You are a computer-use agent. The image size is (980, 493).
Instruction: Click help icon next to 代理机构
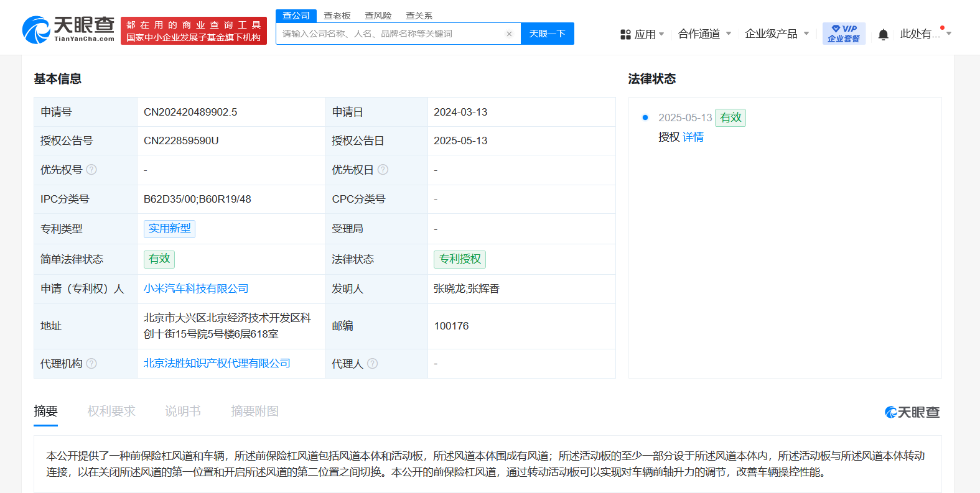tap(91, 364)
